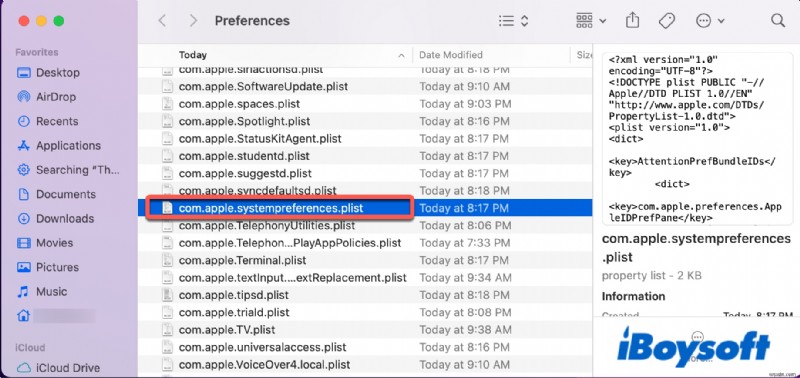Viewport: 800px width, 378px height.
Task: Click the Recents clock icon
Action: [x=23, y=121]
